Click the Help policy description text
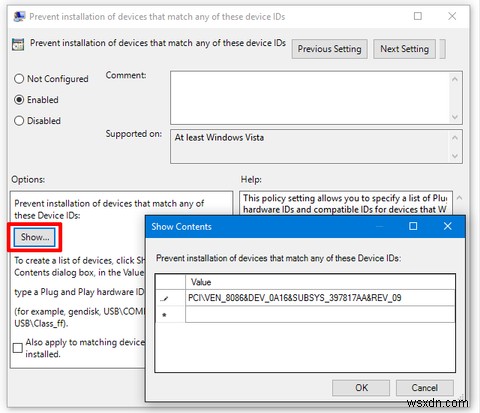The width and height of the screenshot is (480, 413). tap(345, 204)
